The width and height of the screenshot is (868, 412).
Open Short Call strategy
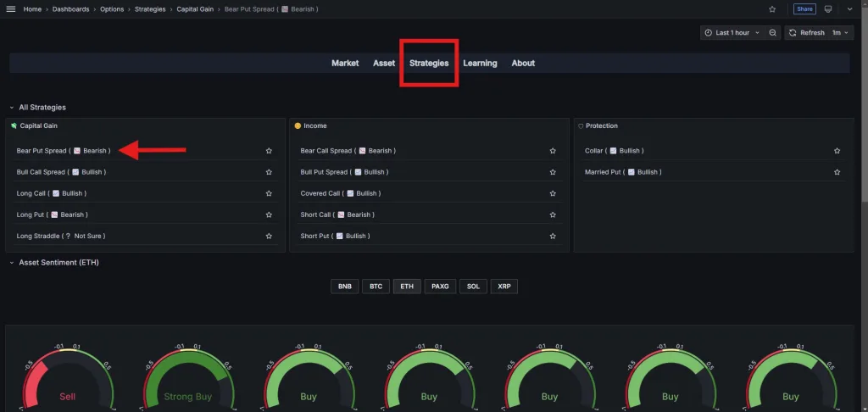coord(337,214)
